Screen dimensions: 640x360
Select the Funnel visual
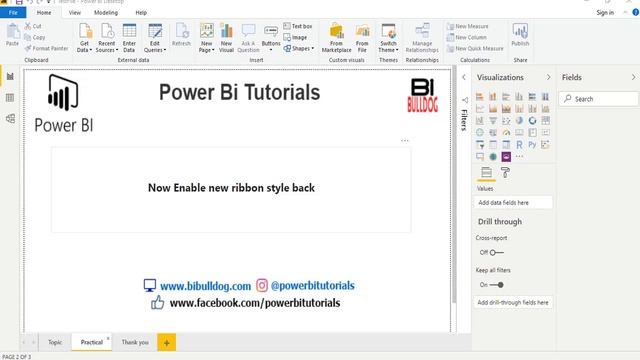(x=493, y=120)
